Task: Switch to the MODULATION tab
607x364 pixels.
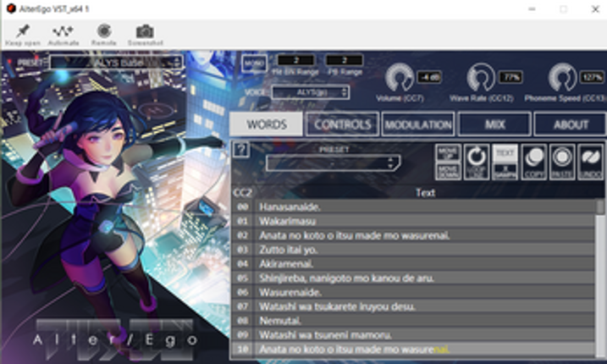Action: (418, 124)
